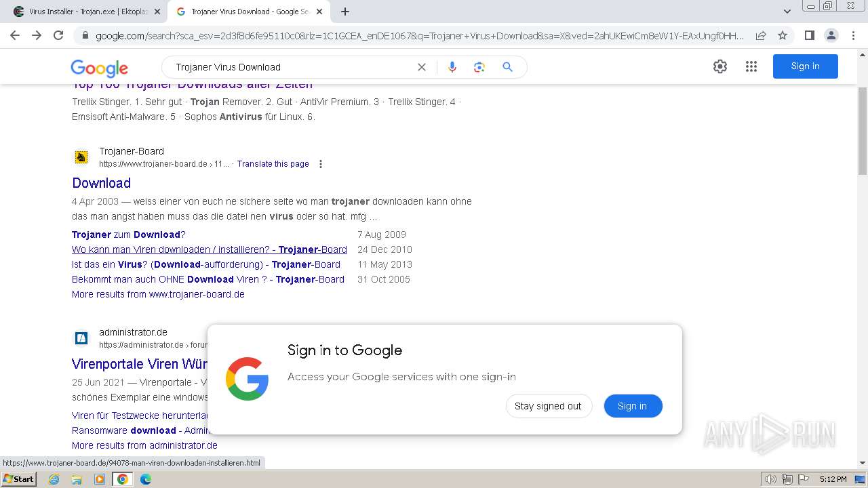Open Trojaner zum Download sublink

point(129,235)
